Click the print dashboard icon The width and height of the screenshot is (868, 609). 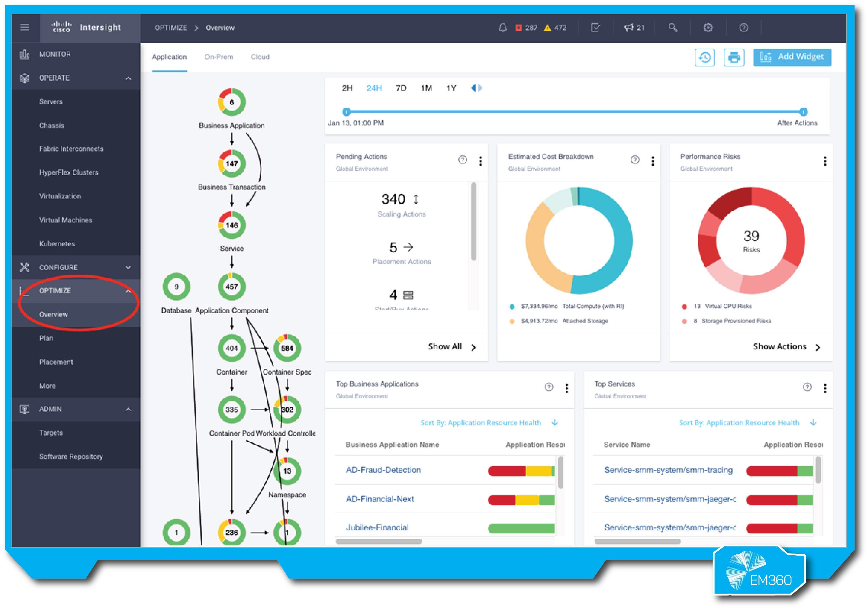(733, 57)
